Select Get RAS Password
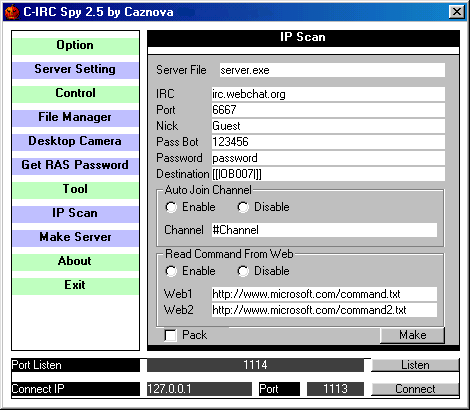The height and width of the screenshot is (410, 470). (x=75, y=166)
